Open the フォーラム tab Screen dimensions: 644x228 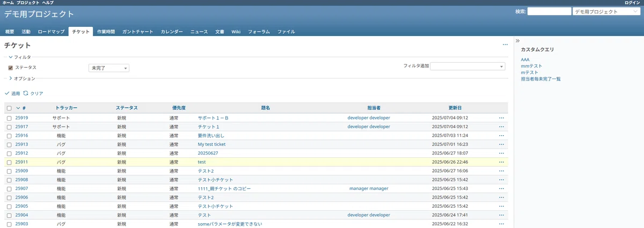click(259, 32)
